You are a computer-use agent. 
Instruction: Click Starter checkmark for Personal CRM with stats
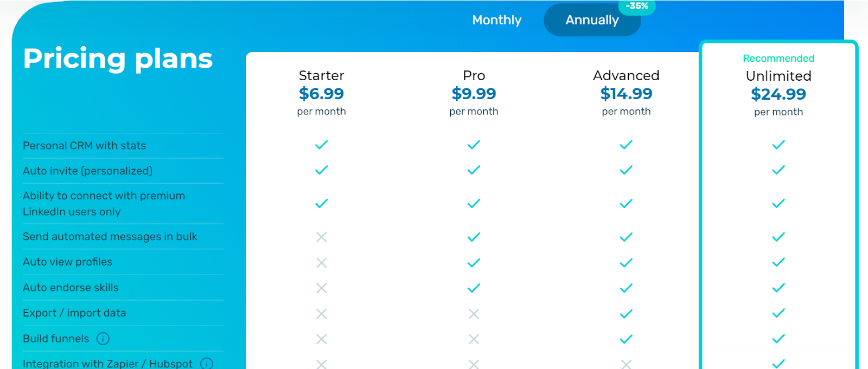(x=322, y=145)
